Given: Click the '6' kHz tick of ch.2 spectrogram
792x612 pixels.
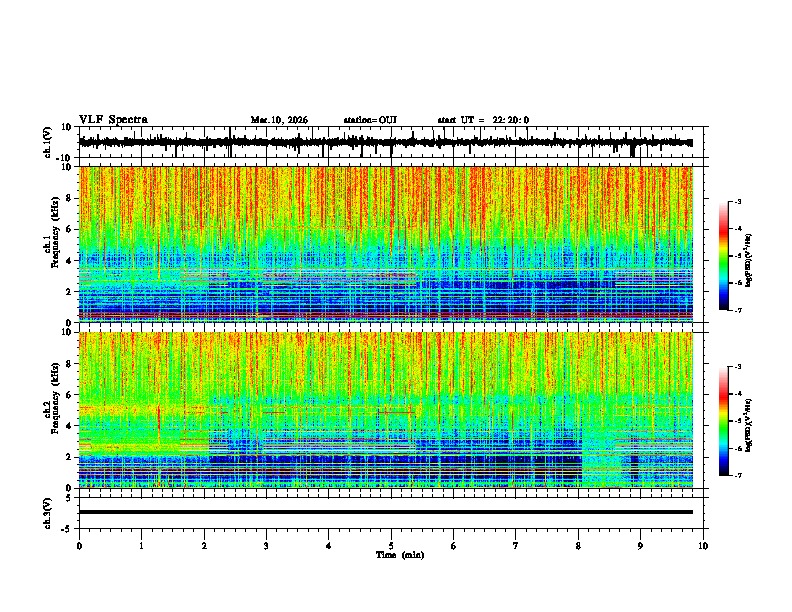Looking at the screenshot, I should [69, 395].
